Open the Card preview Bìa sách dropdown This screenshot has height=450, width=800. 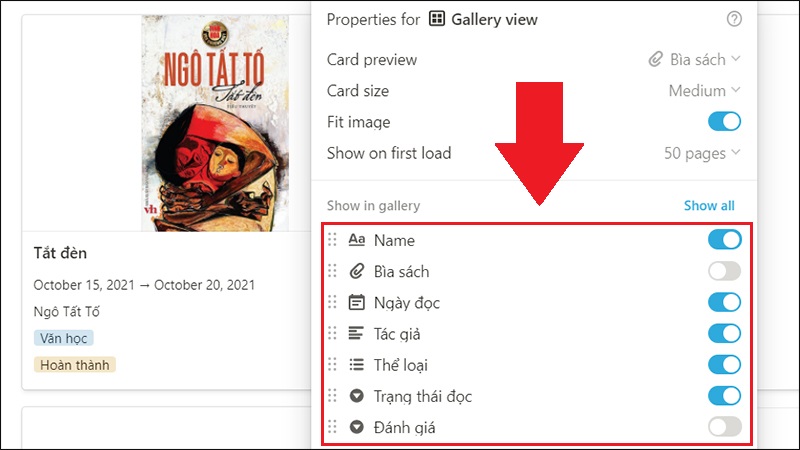694,59
